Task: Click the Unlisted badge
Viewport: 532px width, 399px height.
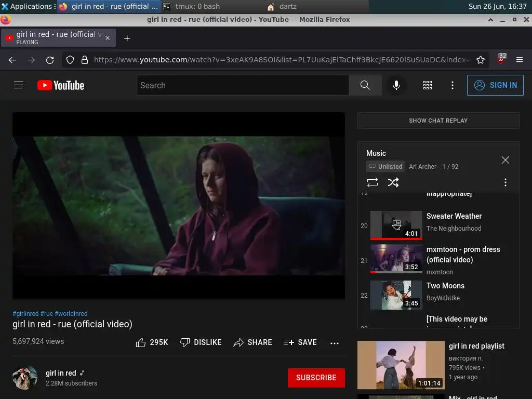Action: point(385,167)
